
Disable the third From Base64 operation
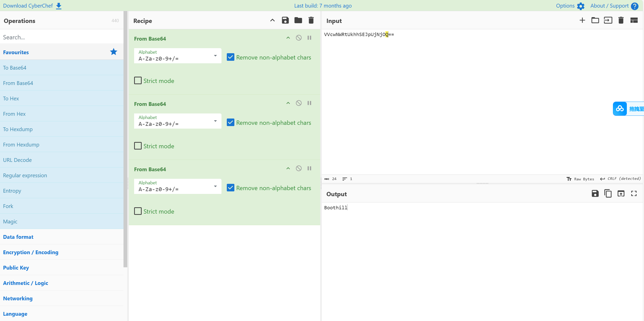pyautogui.click(x=299, y=168)
